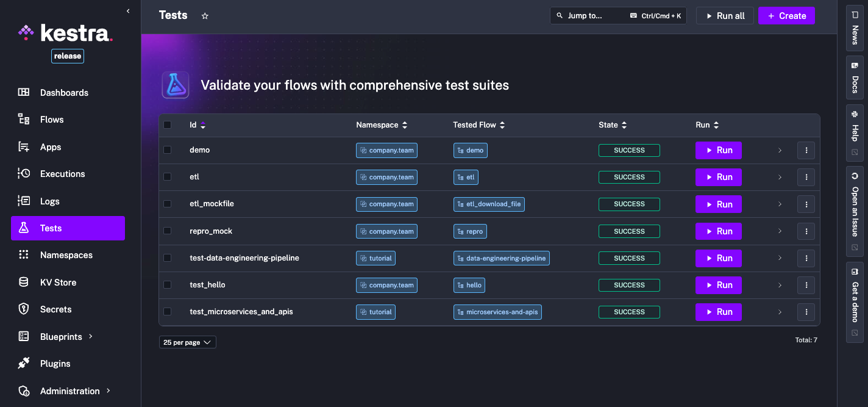Open the Docs side panel

(855, 78)
